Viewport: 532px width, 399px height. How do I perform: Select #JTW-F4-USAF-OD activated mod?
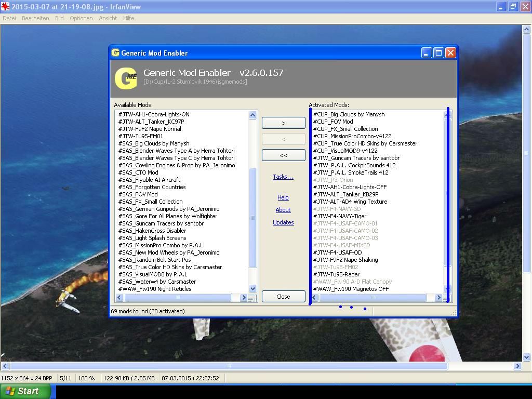click(x=337, y=252)
